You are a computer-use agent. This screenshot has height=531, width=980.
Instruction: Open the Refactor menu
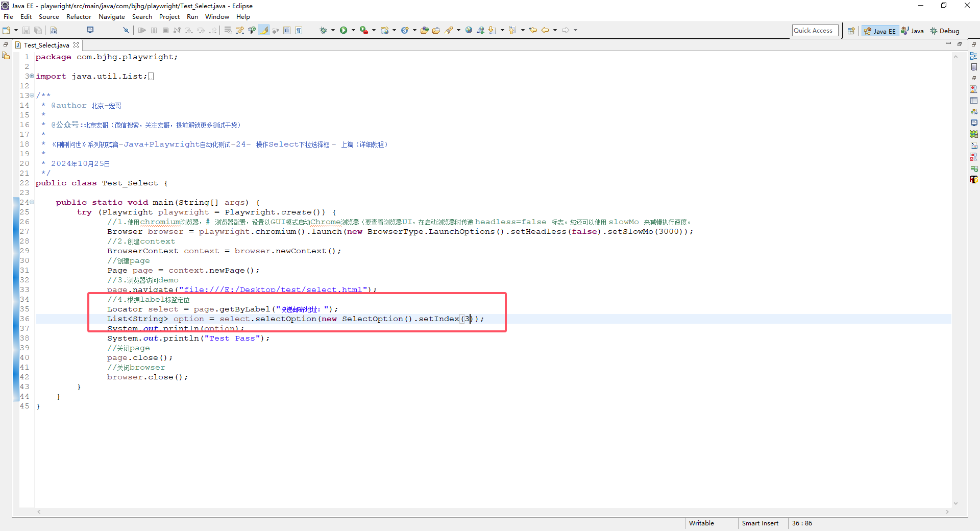pos(79,17)
